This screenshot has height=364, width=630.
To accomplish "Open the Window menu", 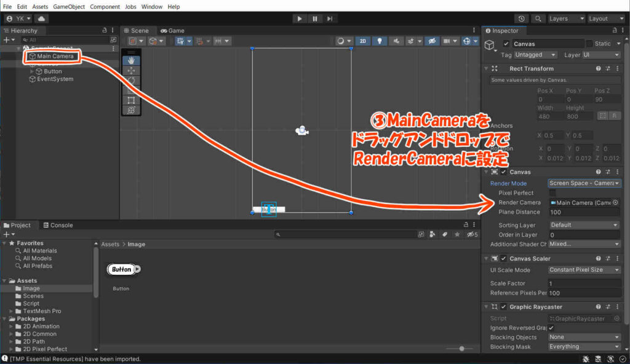I will [x=151, y=6].
